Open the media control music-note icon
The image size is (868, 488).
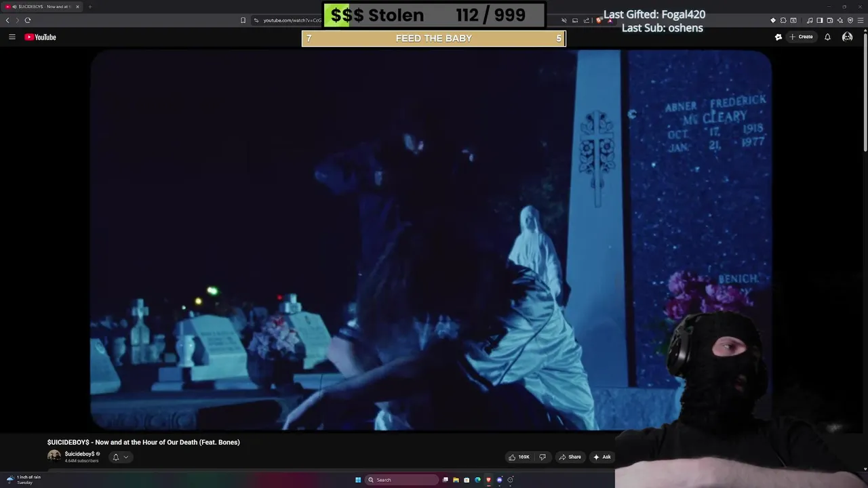click(x=810, y=20)
